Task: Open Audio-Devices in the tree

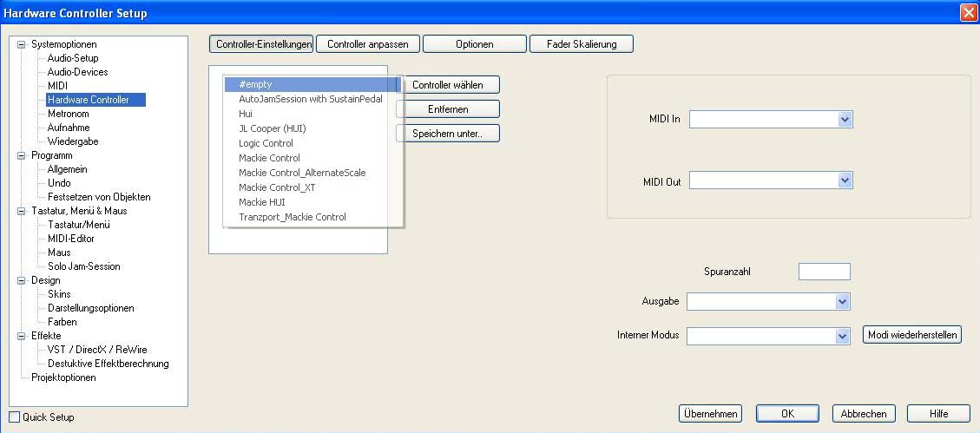Action: (x=77, y=72)
